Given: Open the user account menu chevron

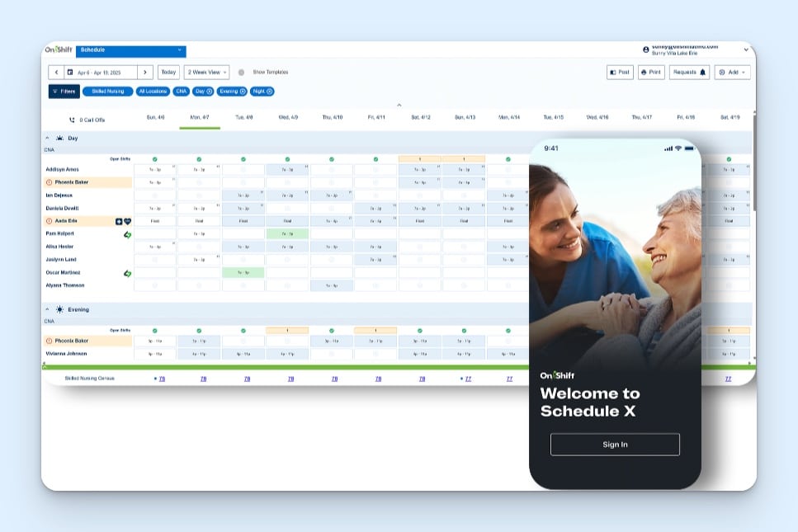Looking at the screenshot, I should coord(746,49).
